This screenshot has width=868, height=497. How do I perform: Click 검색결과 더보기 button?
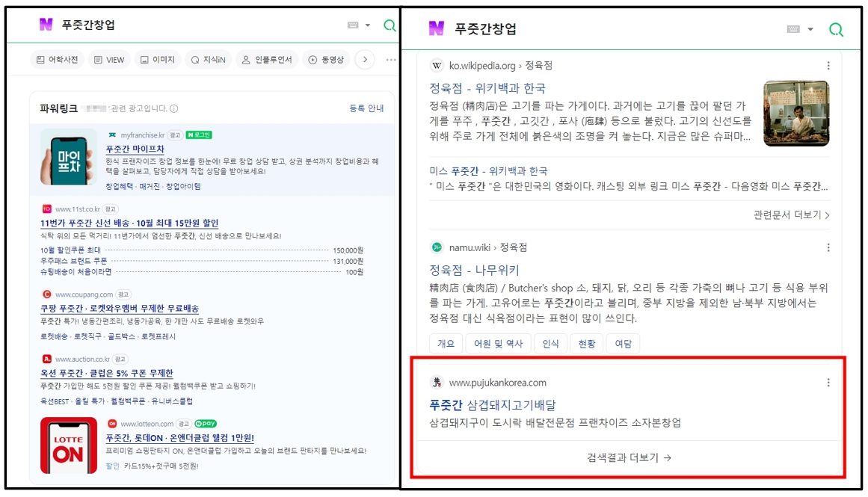(629, 457)
